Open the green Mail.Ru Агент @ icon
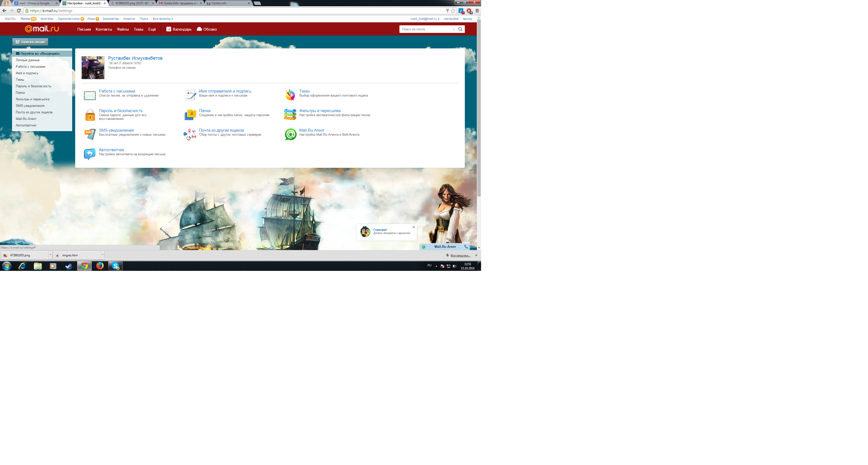 [290, 134]
